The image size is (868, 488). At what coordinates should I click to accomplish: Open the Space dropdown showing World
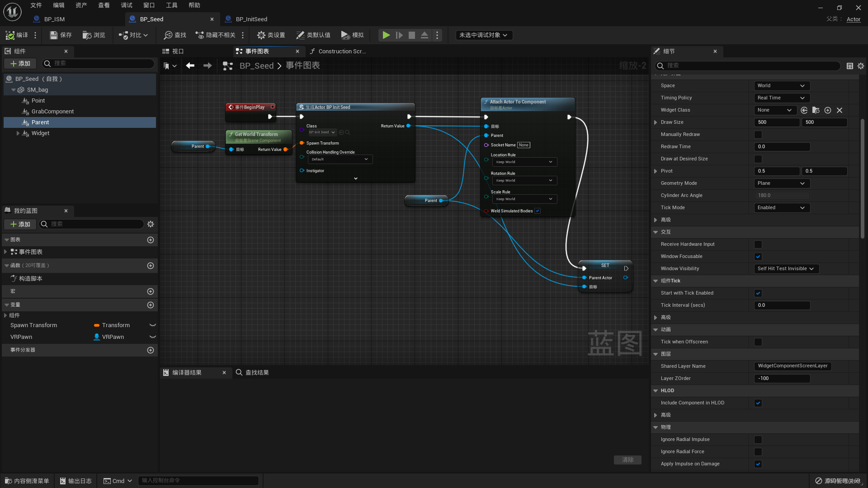(782, 86)
